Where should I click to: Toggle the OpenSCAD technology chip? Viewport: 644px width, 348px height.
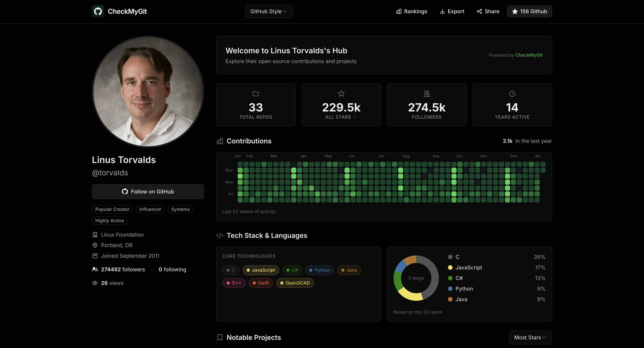click(295, 283)
